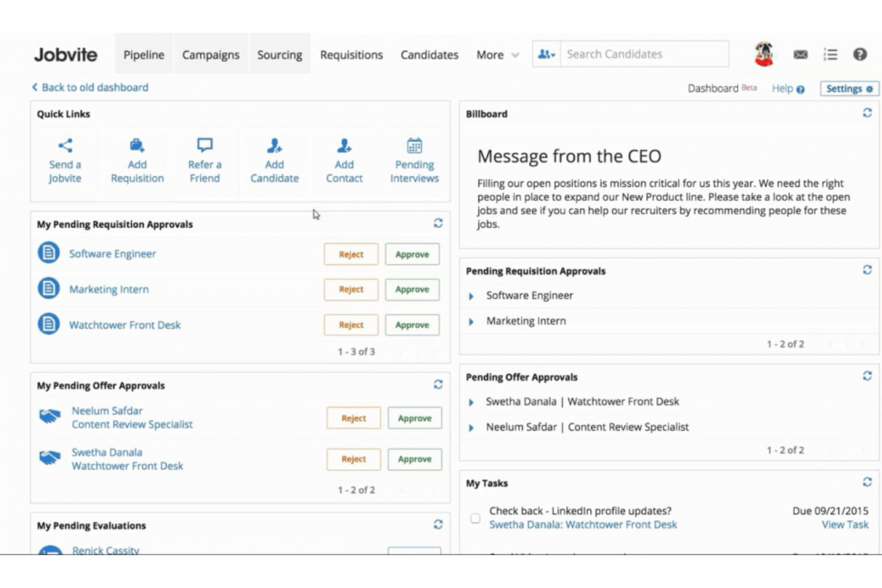The image size is (882, 588).
Task: Expand Neelum Safdar | Content Review Specialist row
Action: [471, 428]
